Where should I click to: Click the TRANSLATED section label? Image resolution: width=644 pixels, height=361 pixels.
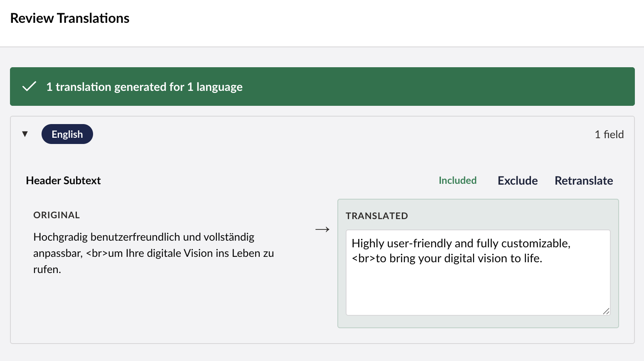tap(376, 216)
